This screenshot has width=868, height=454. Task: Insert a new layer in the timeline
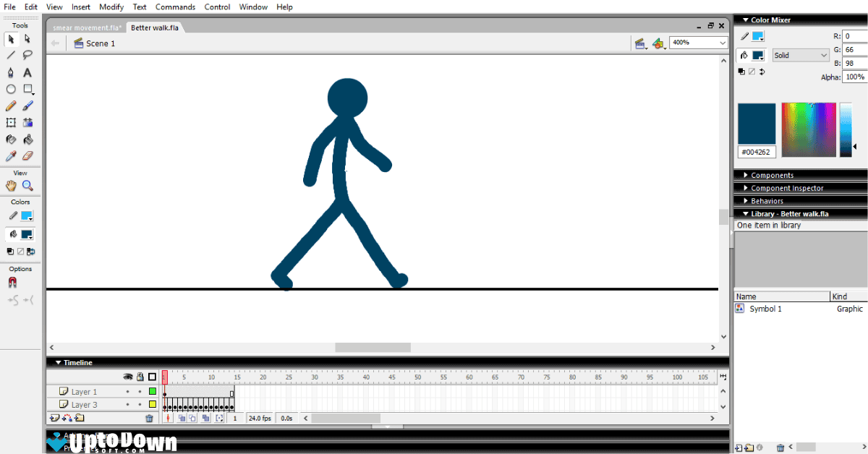pos(54,418)
